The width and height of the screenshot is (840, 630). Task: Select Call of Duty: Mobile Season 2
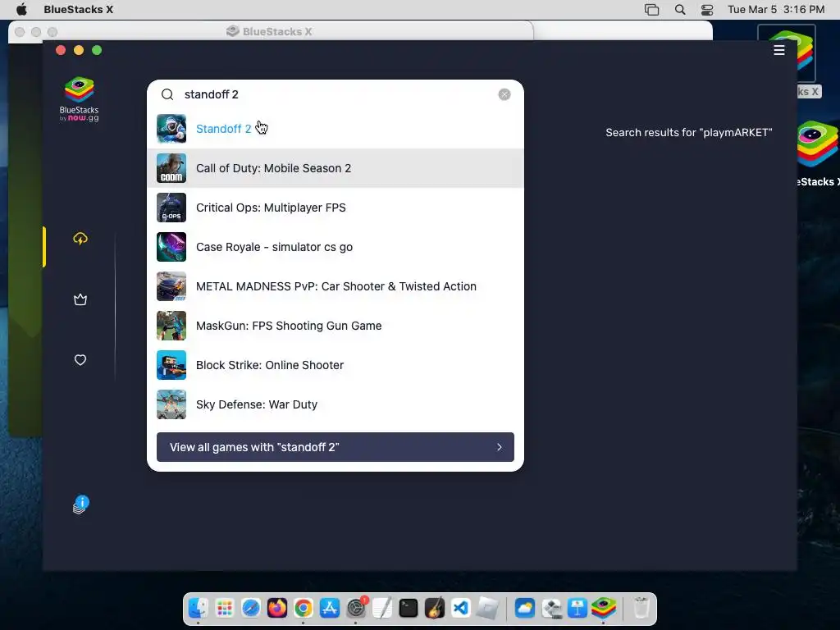pyautogui.click(x=335, y=168)
